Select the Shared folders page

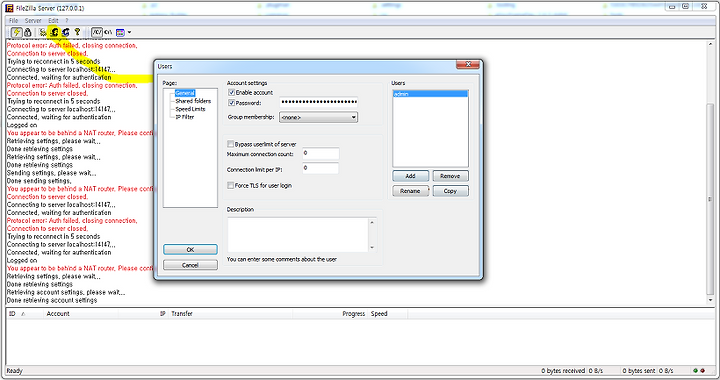click(193, 101)
